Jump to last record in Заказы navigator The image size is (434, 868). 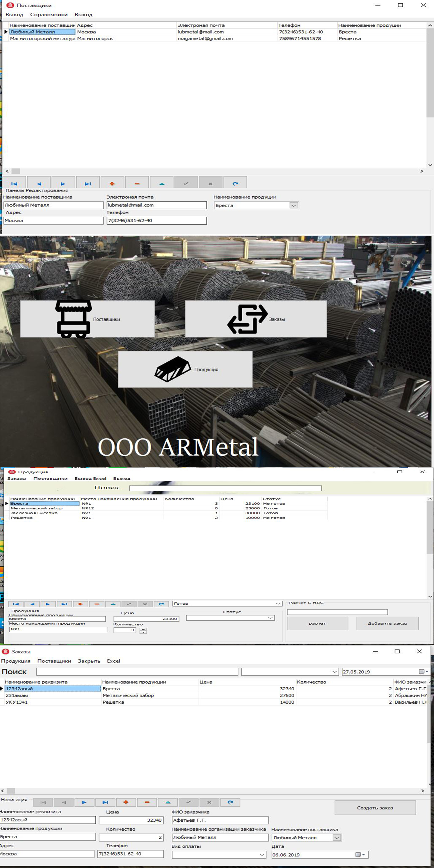coord(105,802)
